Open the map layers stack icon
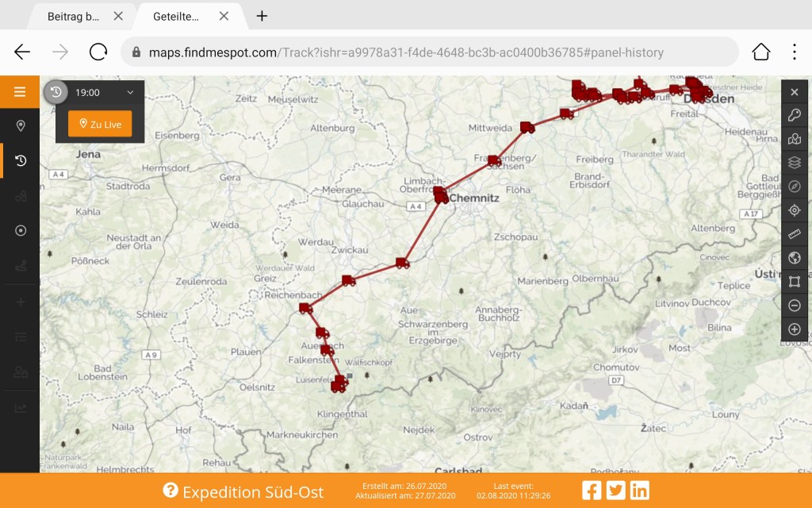Screen dimensions: 812x508 [795, 163]
